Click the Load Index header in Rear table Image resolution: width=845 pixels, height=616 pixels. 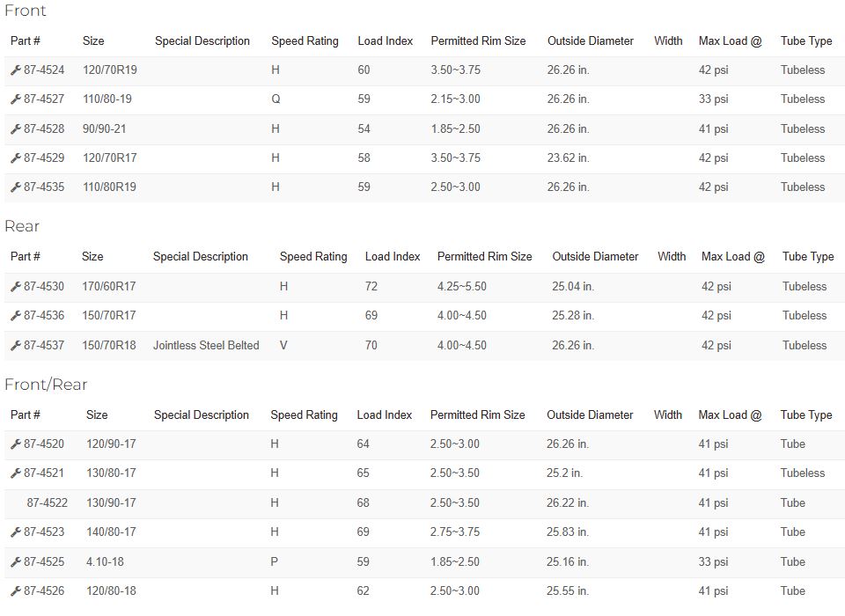393,257
